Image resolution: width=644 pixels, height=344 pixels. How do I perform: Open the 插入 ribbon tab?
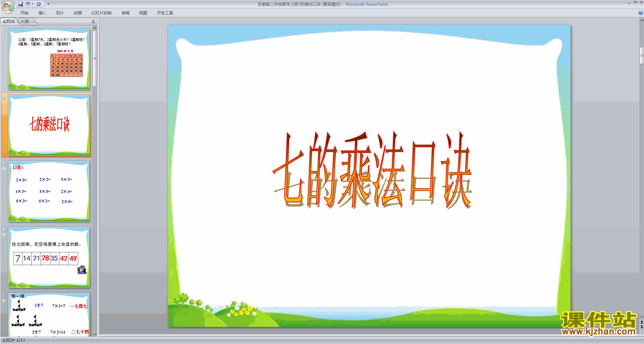point(42,13)
